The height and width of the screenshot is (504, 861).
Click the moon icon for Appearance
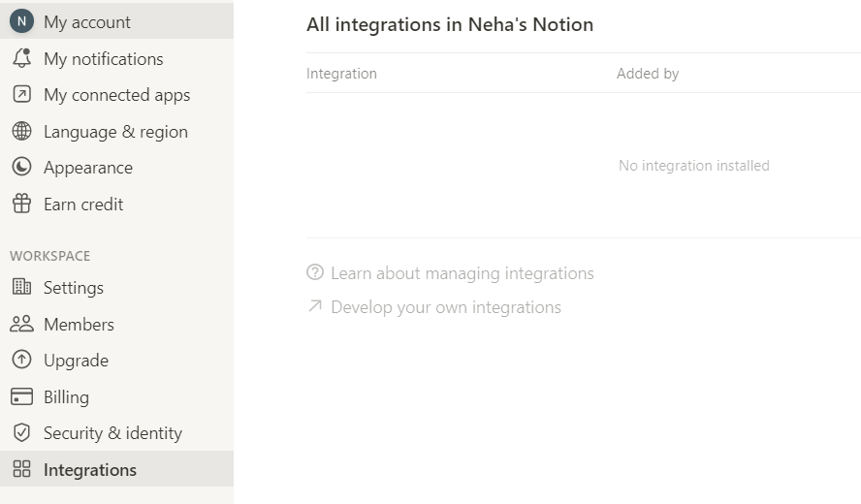tap(21, 168)
